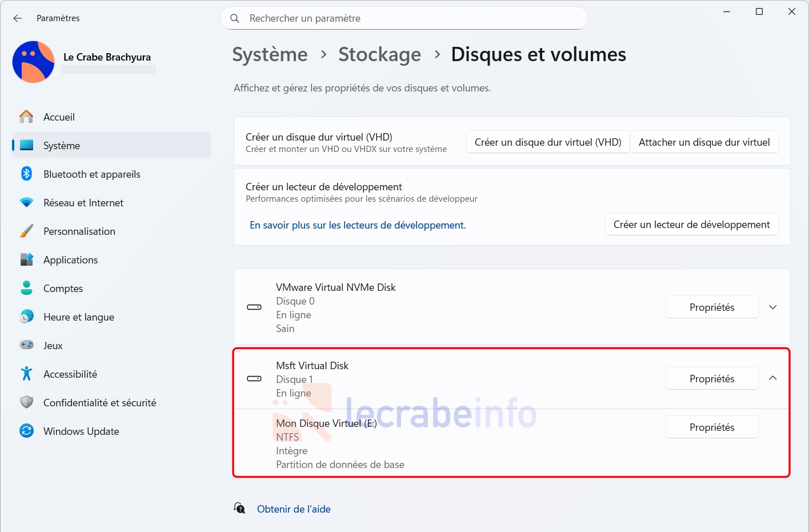Click Attacher un disque dur virtuel button
Viewport: 809px width, 532px height.
704,142
